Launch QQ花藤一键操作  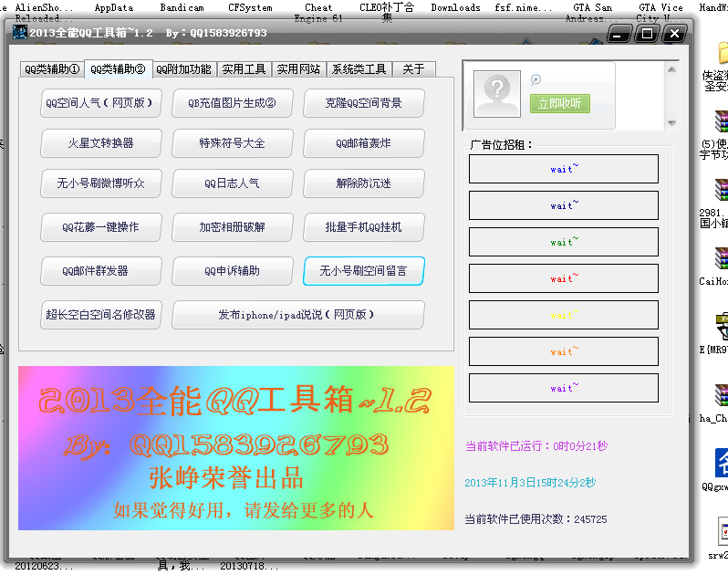(x=100, y=227)
